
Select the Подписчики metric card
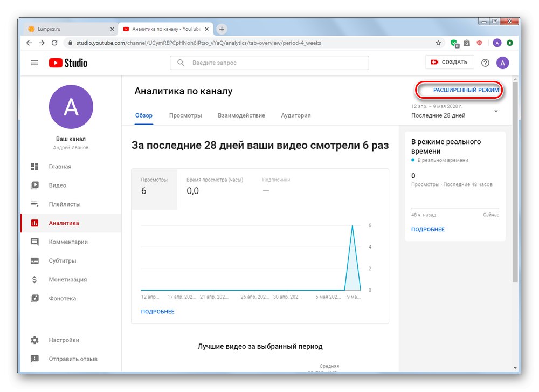276,189
